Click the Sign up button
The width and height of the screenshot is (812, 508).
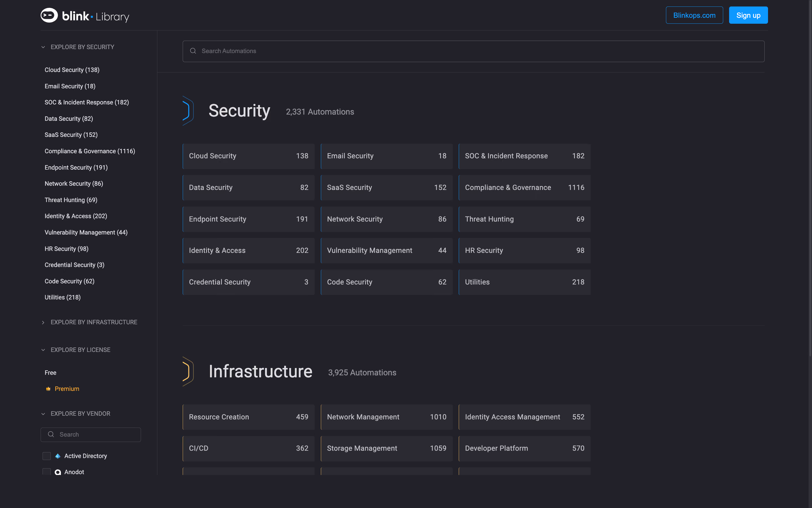[748, 15]
